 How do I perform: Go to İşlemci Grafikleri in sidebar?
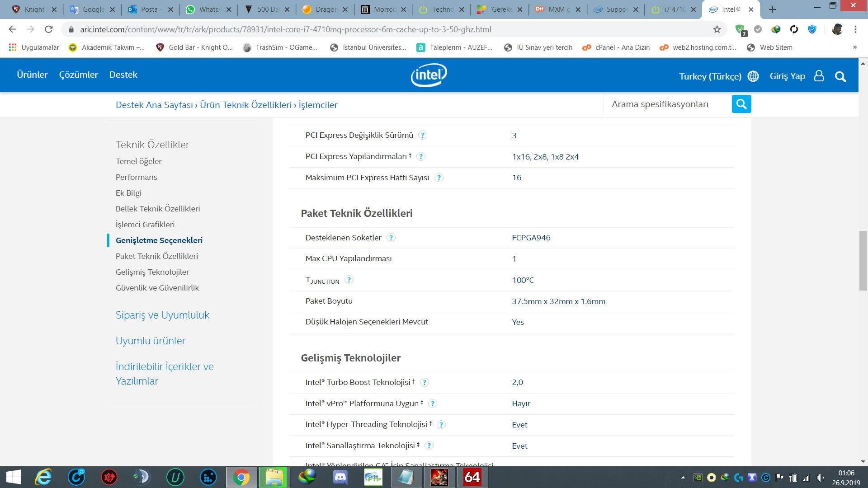pyautogui.click(x=145, y=225)
